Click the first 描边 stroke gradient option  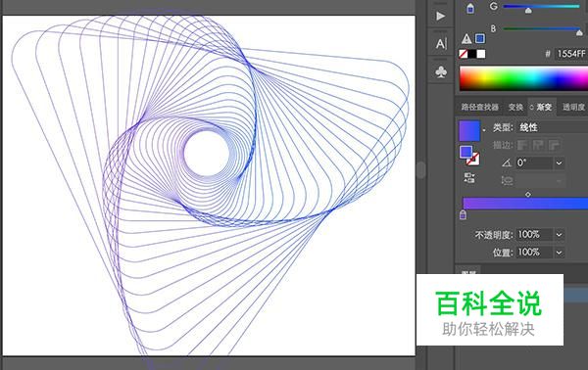[522, 145]
